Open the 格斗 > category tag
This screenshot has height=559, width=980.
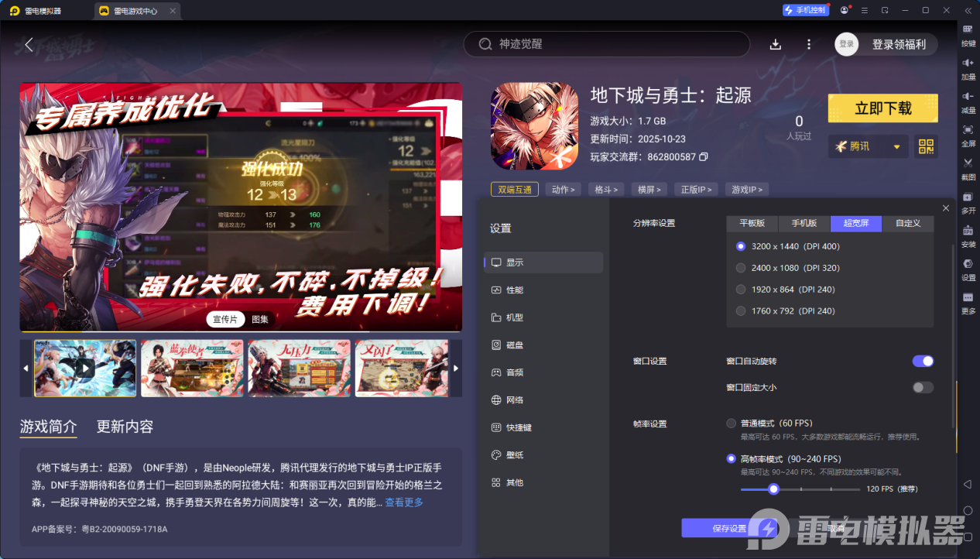click(608, 190)
